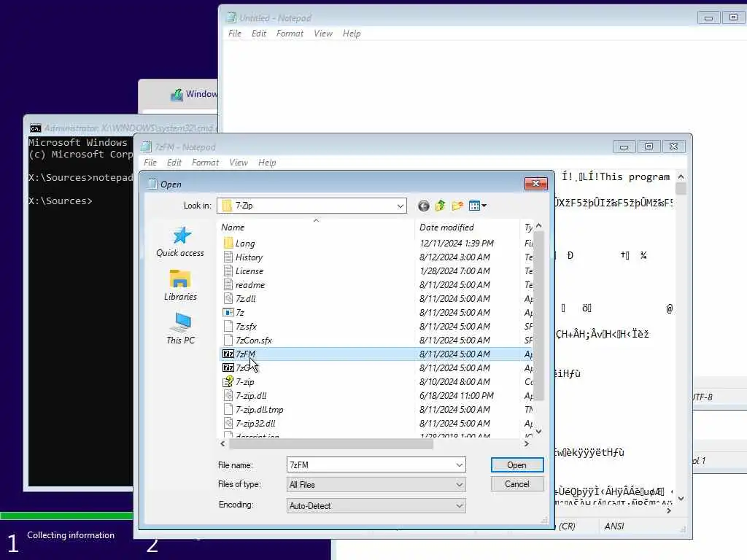Click 7zFM Notepad vertical scroll down arrow
747x560 pixels.
681,499
